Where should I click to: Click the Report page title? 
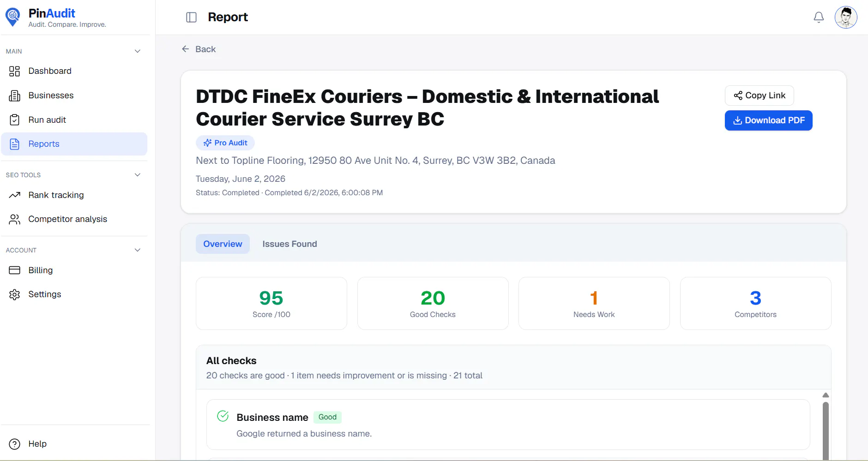tap(228, 17)
